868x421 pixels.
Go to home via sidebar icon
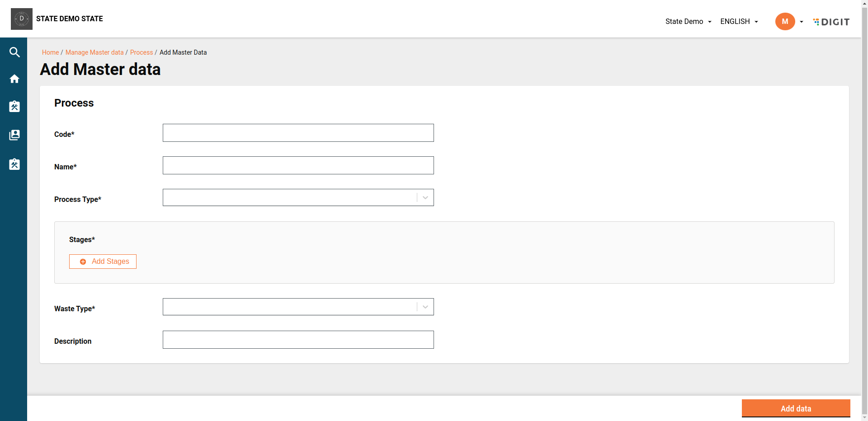point(14,79)
